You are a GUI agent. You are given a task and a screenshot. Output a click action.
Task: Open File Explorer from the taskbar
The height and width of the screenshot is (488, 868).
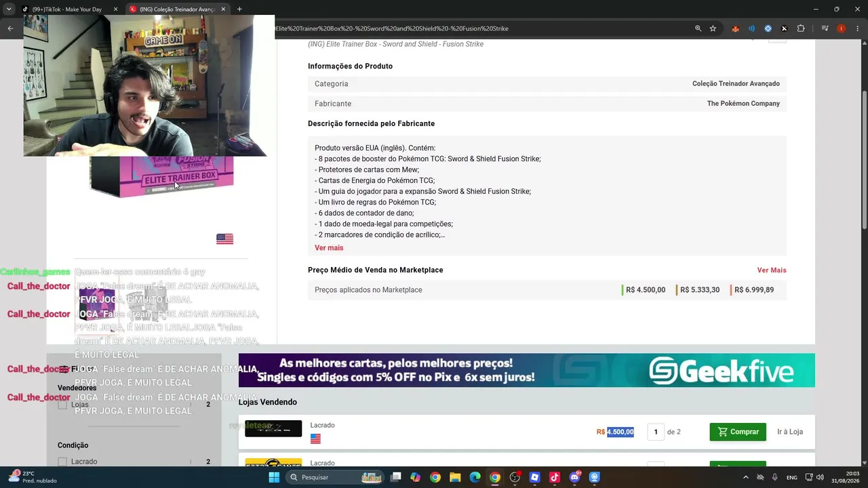click(455, 477)
